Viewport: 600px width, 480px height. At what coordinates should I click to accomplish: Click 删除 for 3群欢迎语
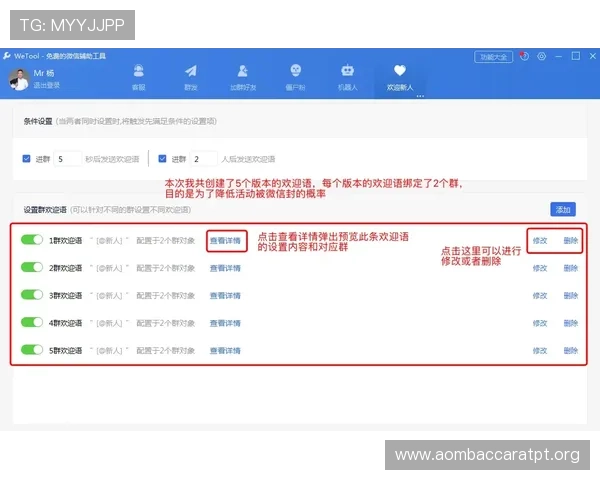pyautogui.click(x=571, y=296)
